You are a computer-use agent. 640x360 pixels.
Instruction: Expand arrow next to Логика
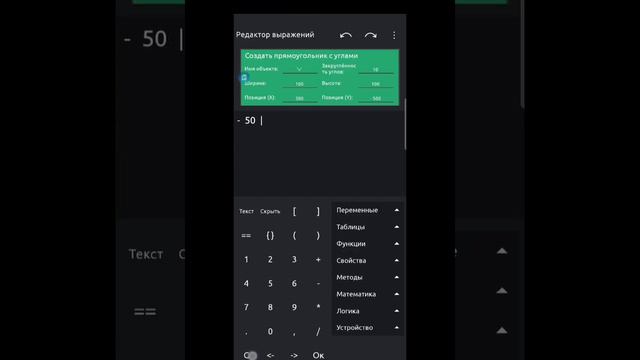(x=396, y=311)
